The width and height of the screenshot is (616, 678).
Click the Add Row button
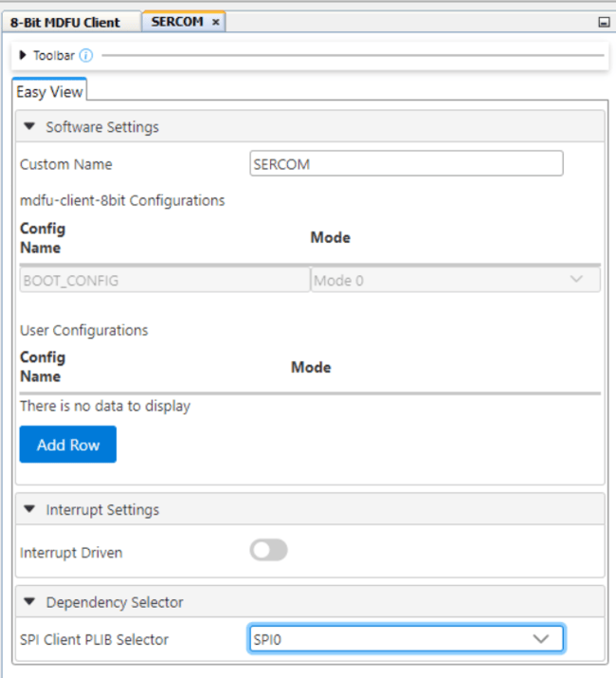[68, 445]
